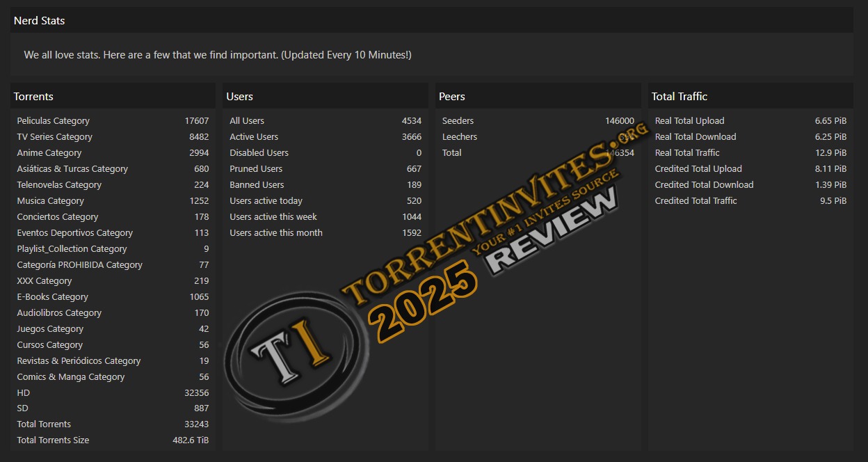Viewport: 868px width, 462px height.
Task: Select Eventos Deportivos Category
Action: (x=75, y=233)
